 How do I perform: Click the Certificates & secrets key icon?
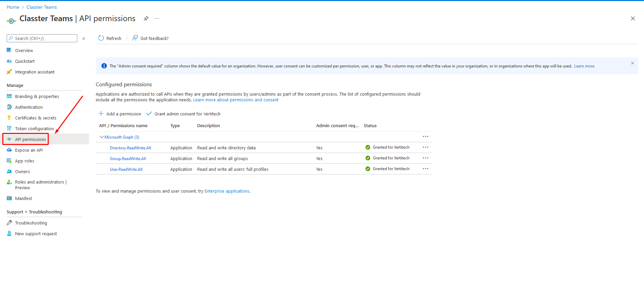tap(9, 118)
